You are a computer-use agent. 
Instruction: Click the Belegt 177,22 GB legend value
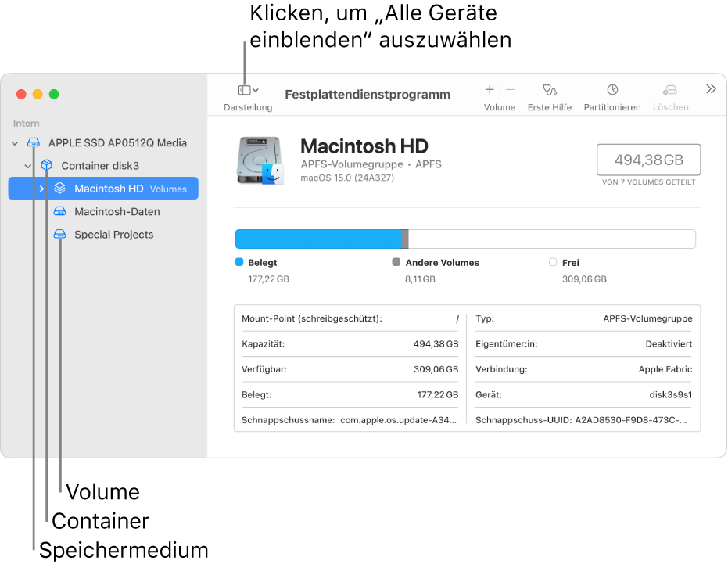tap(268, 279)
